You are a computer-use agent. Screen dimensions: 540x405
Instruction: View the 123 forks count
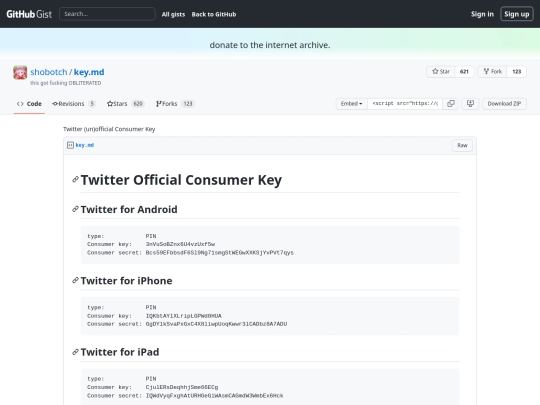pyautogui.click(x=517, y=71)
